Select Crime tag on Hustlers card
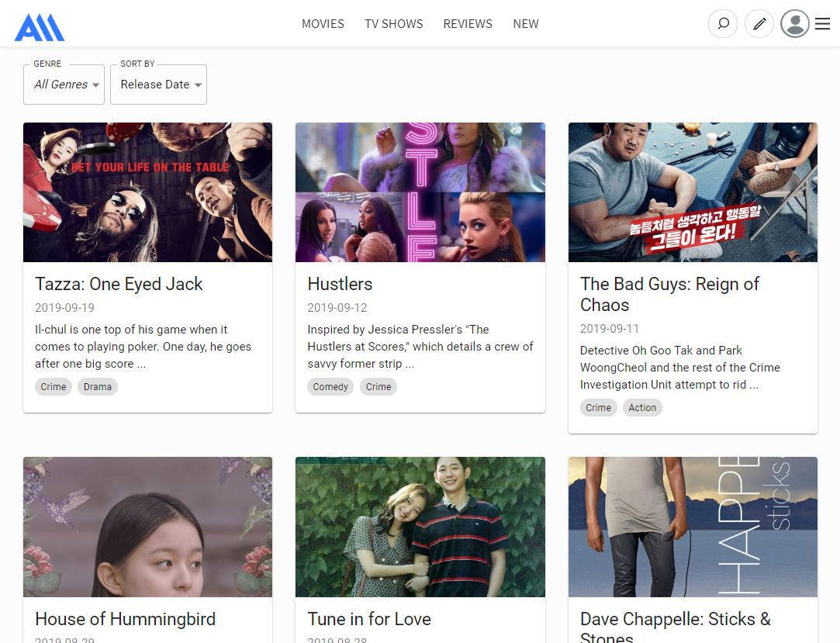 (379, 387)
